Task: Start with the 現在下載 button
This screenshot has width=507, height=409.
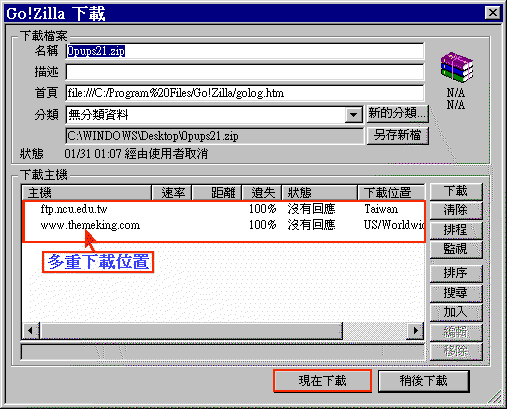Action: [x=322, y=381]
